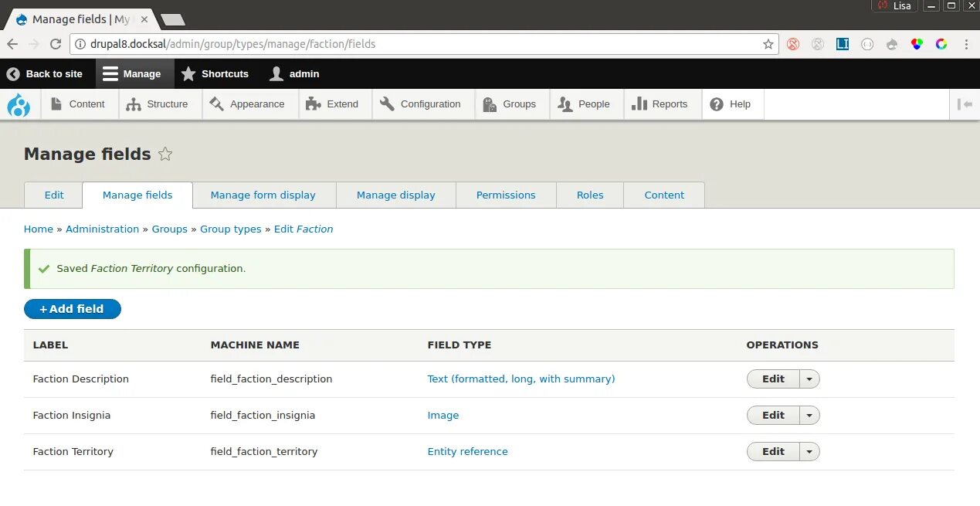Click the Add field button

coord(73,309)
